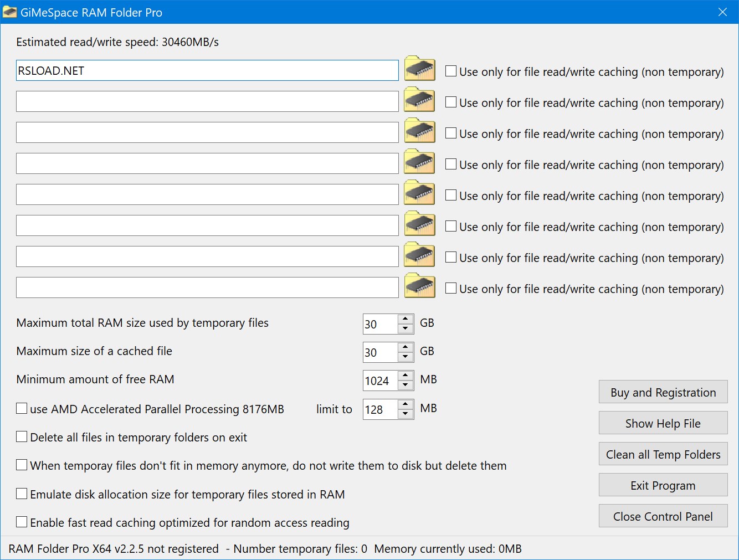
Task: Click the RAM folder icon beside RSLOAD.NET
Action: [x=419, y=69]
